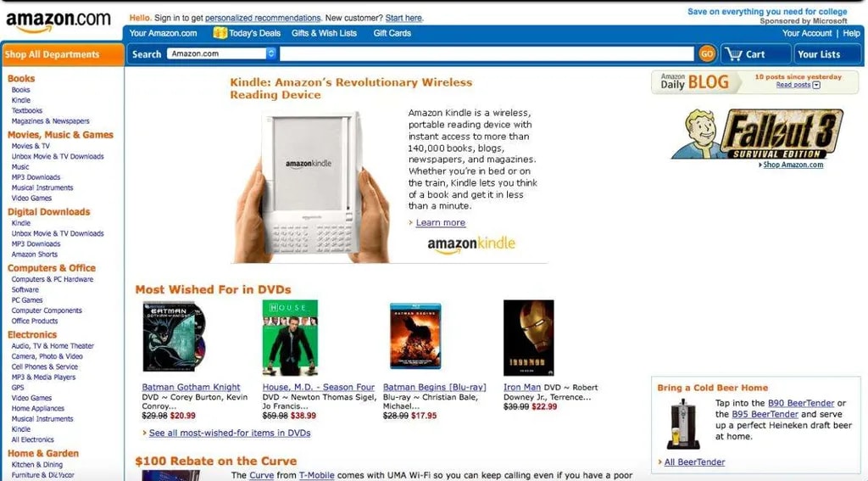Click the BeerTender machine image

683,424
